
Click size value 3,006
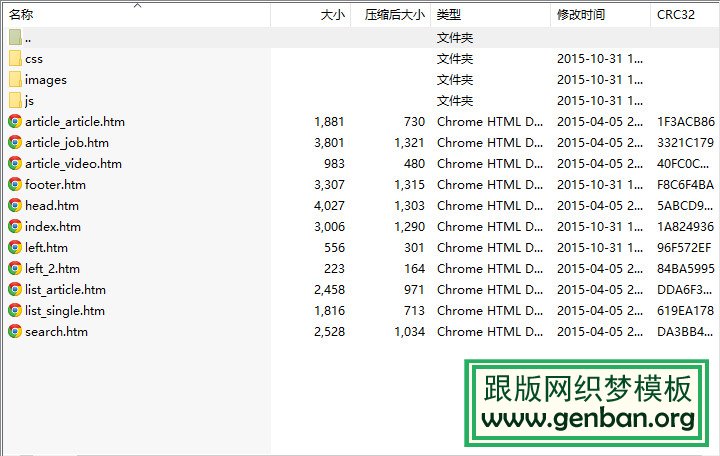point(329,227)
